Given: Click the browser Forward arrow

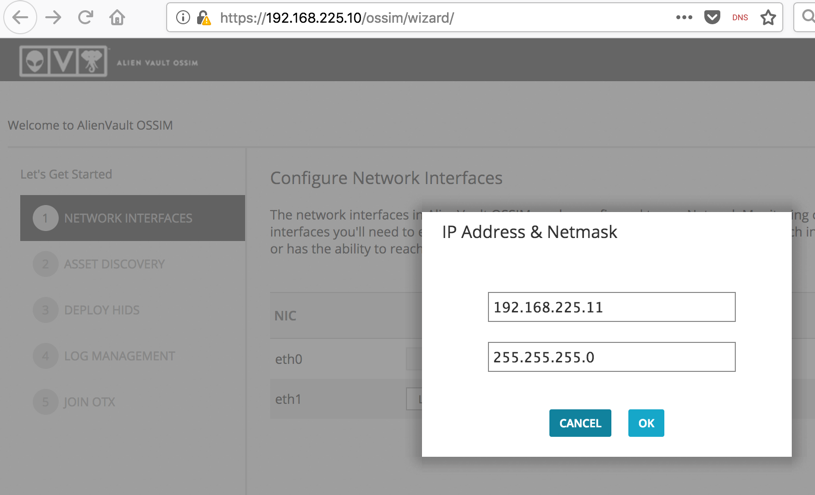Looking at the screenshot, I should click(x=53, y=17).
